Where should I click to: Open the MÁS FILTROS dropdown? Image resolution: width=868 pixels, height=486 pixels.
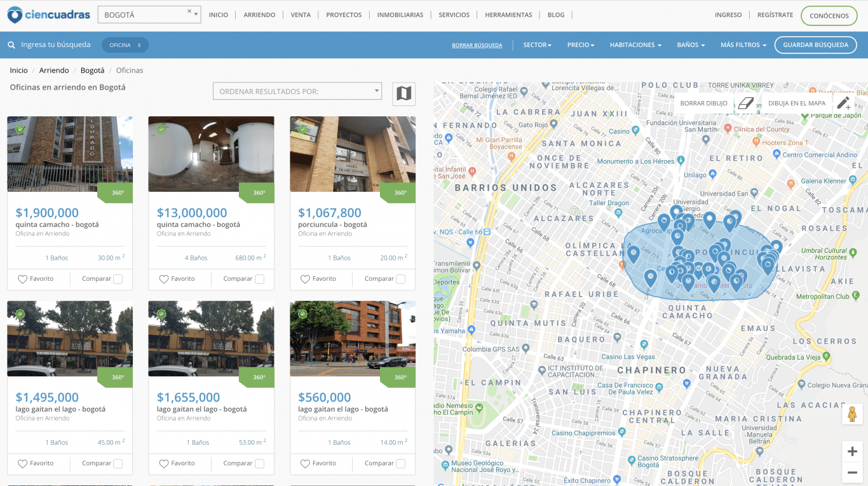point(743,45)
